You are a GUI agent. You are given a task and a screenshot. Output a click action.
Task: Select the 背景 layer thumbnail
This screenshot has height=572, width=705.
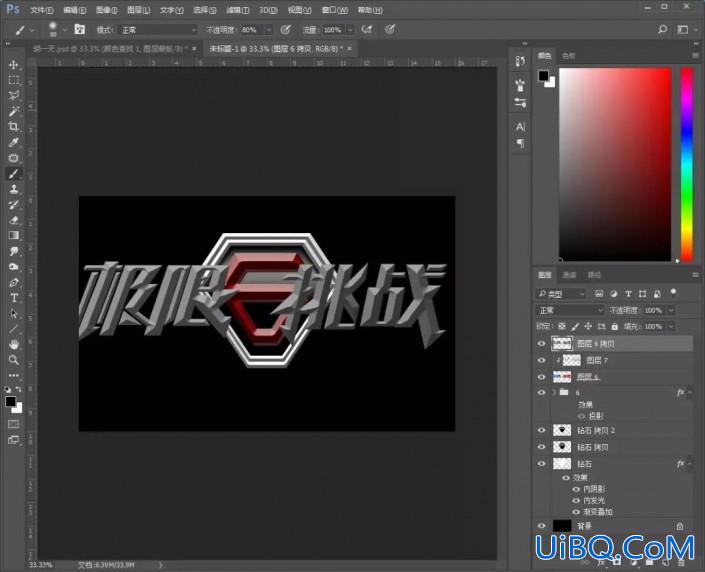562,526
